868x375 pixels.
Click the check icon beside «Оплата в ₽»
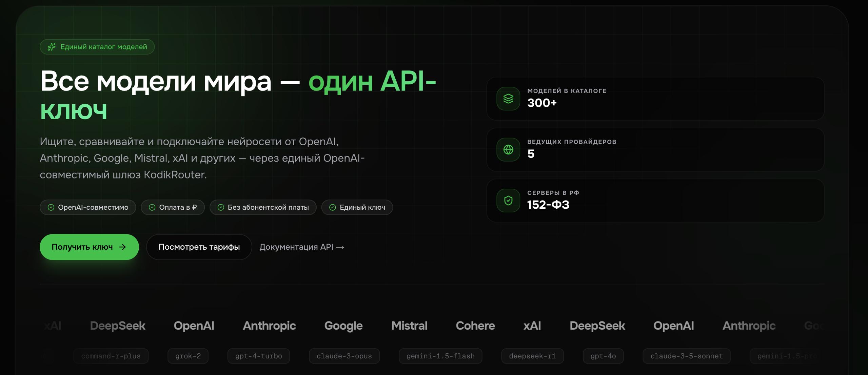click(x=152, y=207)
